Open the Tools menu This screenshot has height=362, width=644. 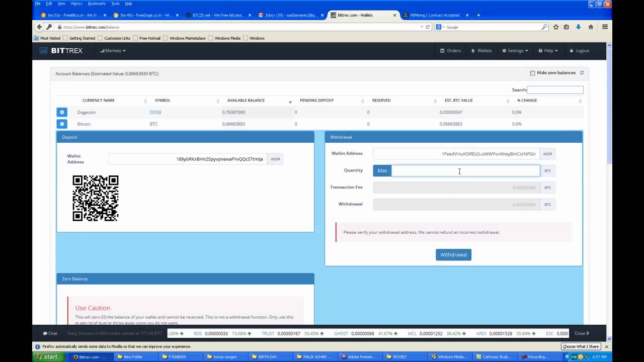point(115,4)
